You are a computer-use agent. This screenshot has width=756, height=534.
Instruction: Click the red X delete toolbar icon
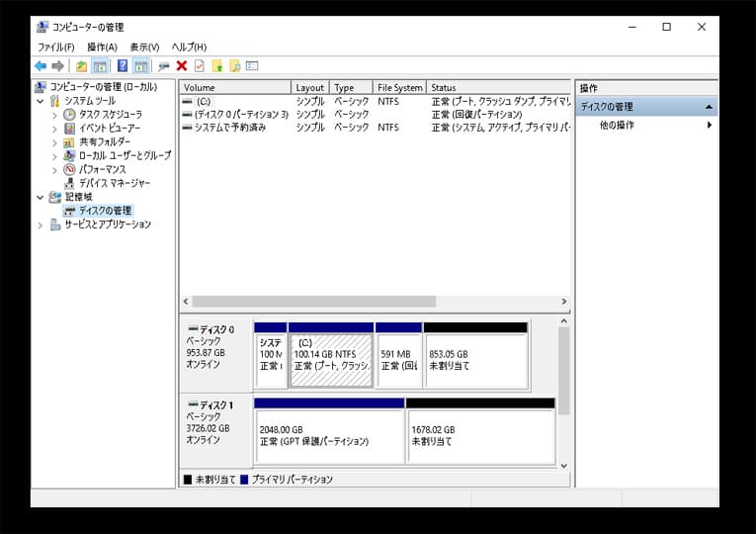182,66
